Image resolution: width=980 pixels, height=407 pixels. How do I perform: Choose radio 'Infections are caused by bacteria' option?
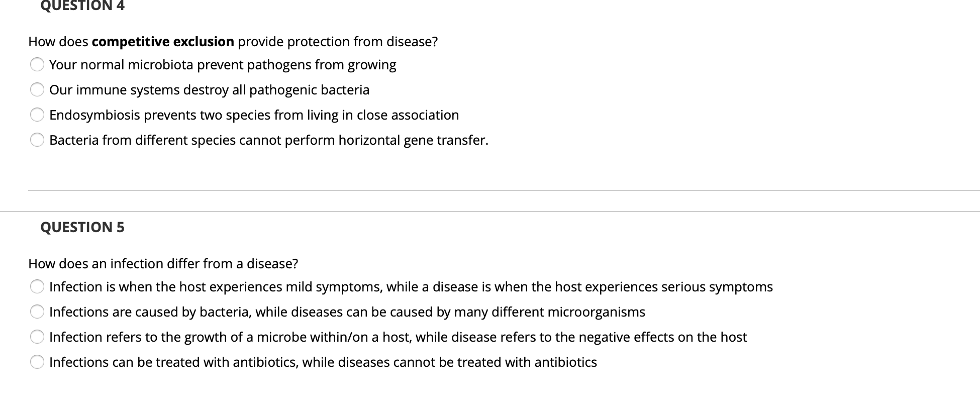[x=37, y=312]
